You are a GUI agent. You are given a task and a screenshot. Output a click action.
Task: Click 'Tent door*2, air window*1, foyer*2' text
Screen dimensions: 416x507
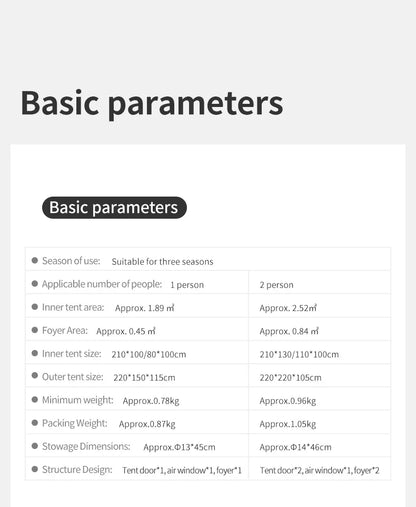click(319, 470)
